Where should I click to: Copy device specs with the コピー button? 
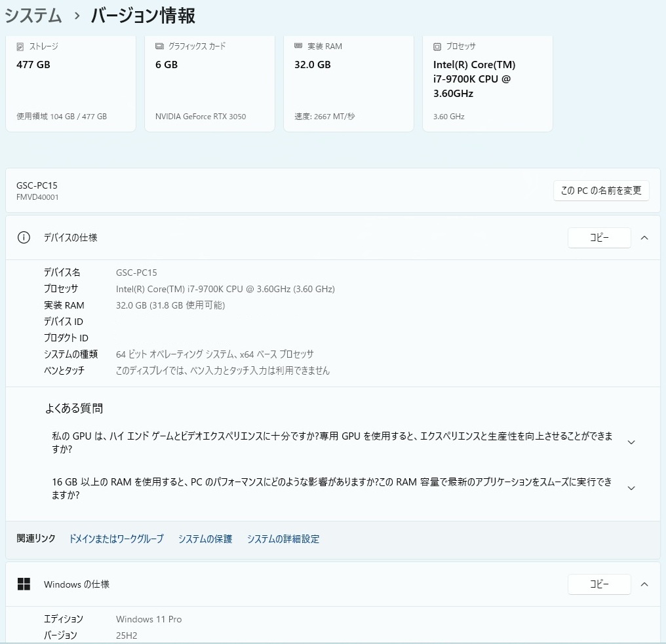pos(598,238)
